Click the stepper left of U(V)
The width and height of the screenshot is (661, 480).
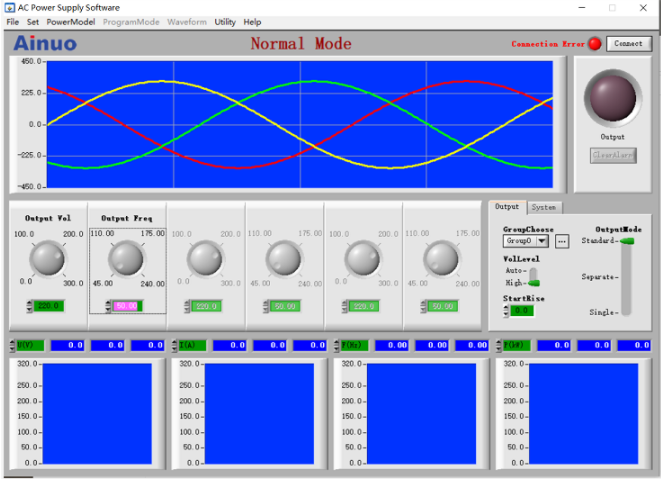12,346
